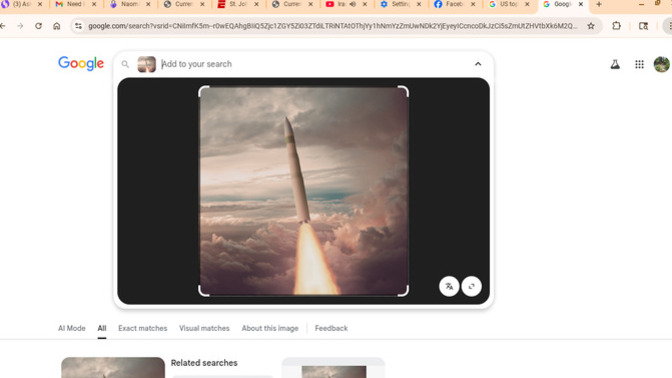Open About this image tab
This screenshot has height=378, width=672.
pyautogui.click(x=270, y=328)
